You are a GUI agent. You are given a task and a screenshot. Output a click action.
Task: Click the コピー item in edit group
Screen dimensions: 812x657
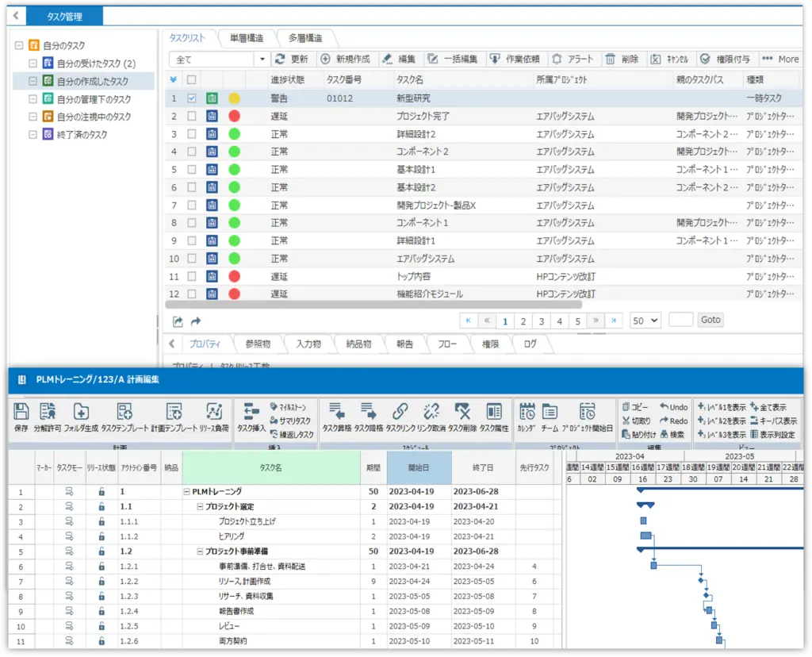[635, 407]
